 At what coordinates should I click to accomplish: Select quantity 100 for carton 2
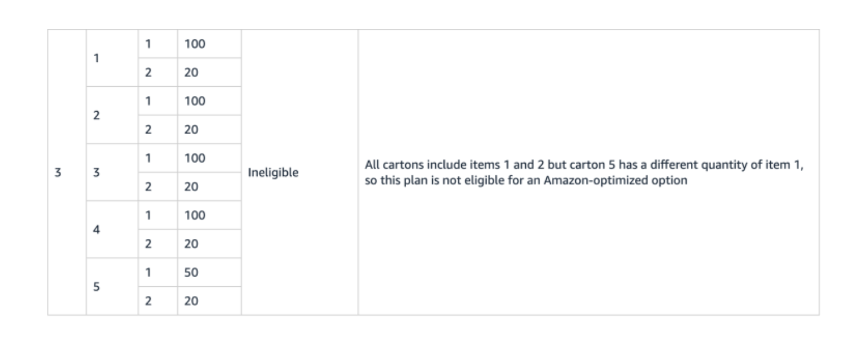[x=195, y=101]
